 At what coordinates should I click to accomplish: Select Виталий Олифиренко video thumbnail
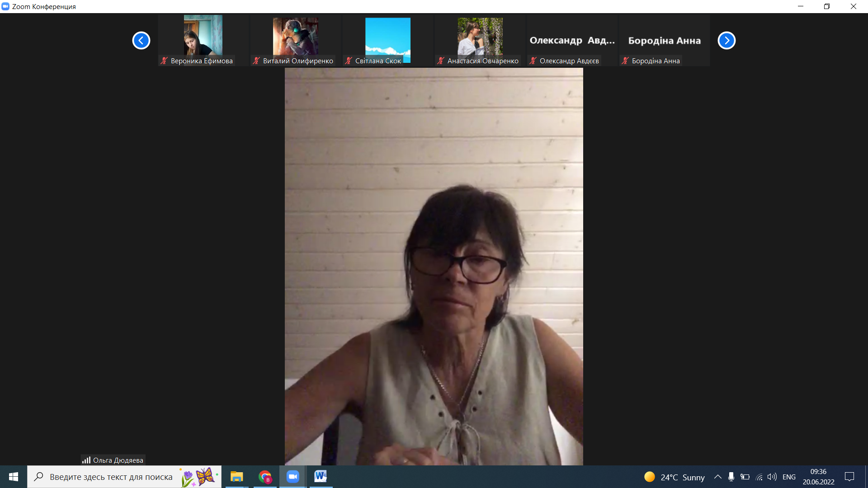[295, 40]
